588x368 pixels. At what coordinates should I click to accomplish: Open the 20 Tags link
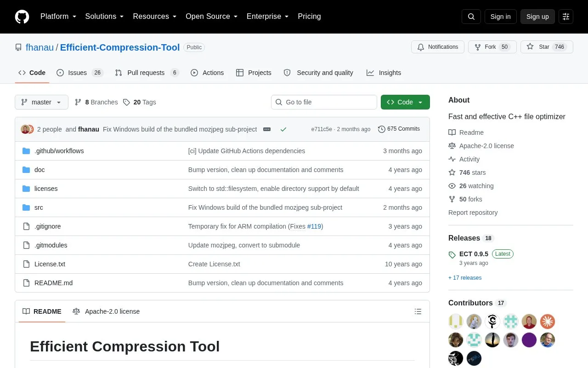point(139,102)
